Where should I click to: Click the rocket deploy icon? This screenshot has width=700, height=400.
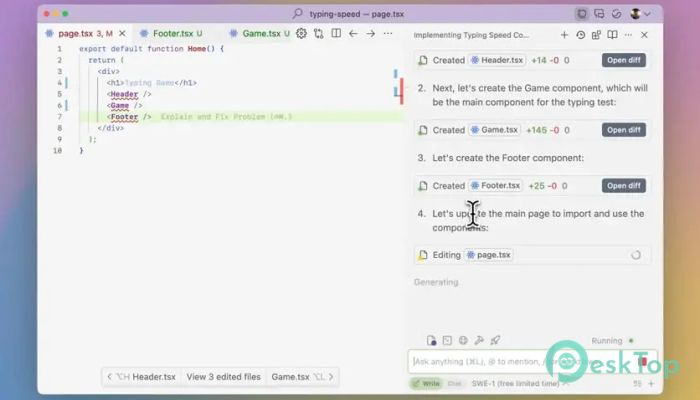[495, 341]
